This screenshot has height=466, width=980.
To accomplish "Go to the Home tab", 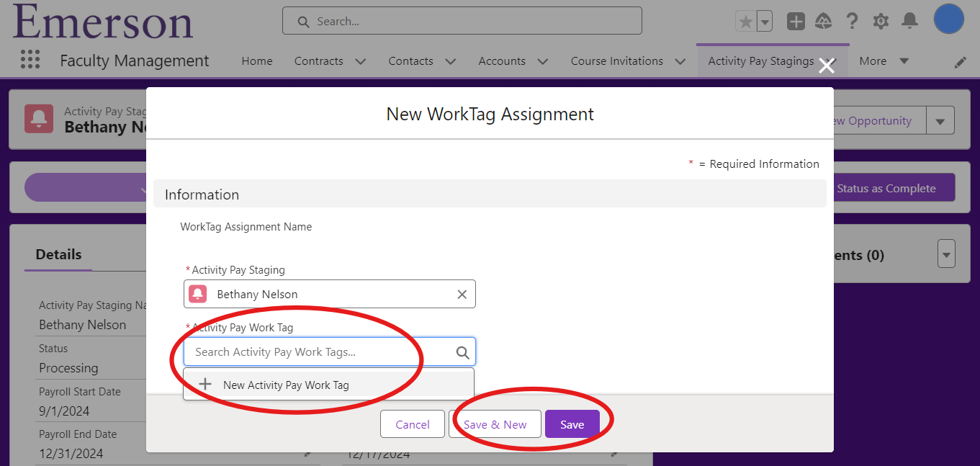I will point(257,61).
